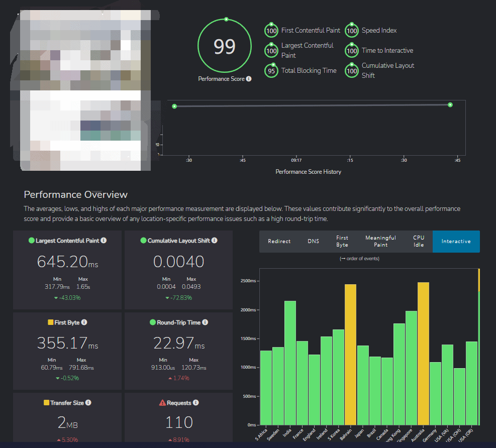496x448 pixels.
Task: Click last data point on score history line
Action: (450, 105)
